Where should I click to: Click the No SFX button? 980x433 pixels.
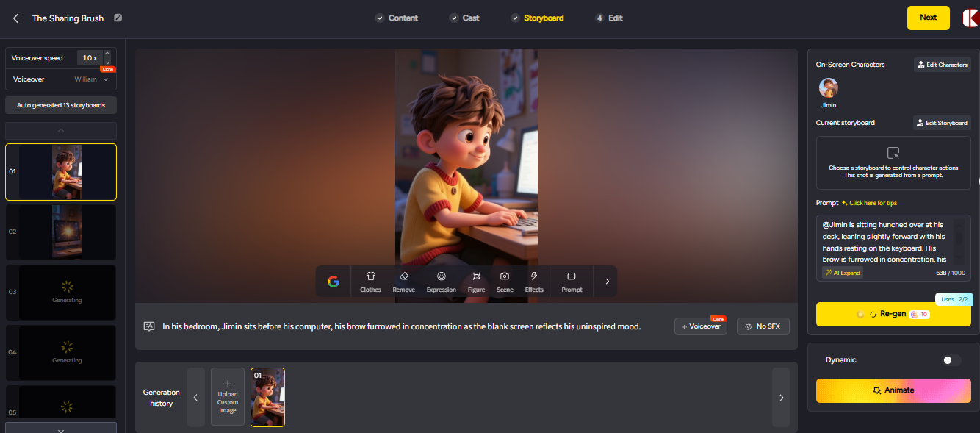[763, 326]
